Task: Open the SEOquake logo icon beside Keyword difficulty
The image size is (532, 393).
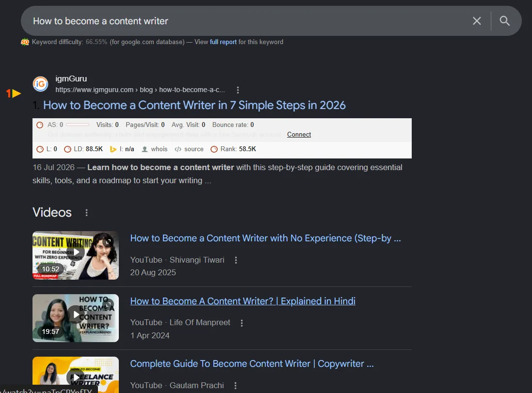Action: pos(25,42)
